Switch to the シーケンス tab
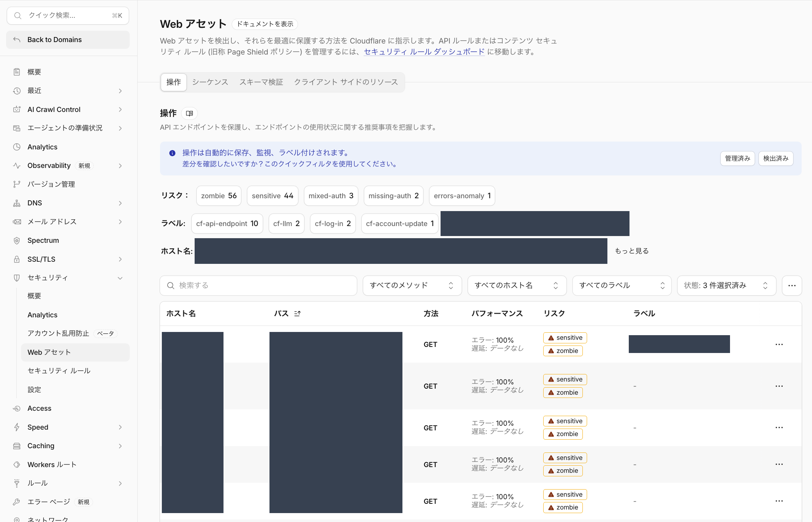 [x=210, y=82]
